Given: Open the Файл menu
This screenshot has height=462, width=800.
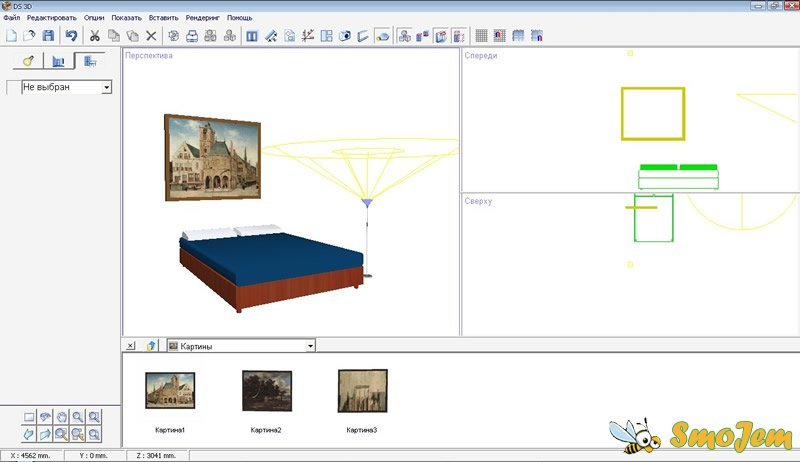Looking at the screenshot, I should tap(11, 18).
